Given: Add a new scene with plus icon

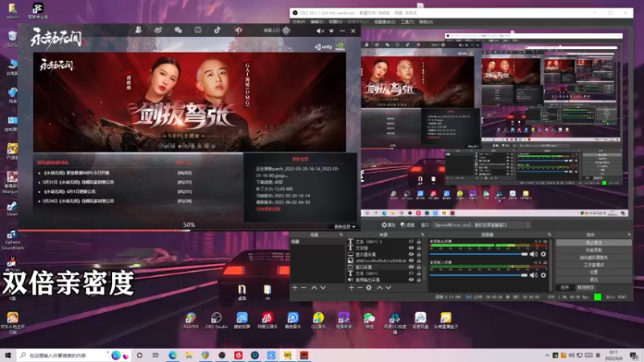Looking at the screenshot, I should (295, 288).
